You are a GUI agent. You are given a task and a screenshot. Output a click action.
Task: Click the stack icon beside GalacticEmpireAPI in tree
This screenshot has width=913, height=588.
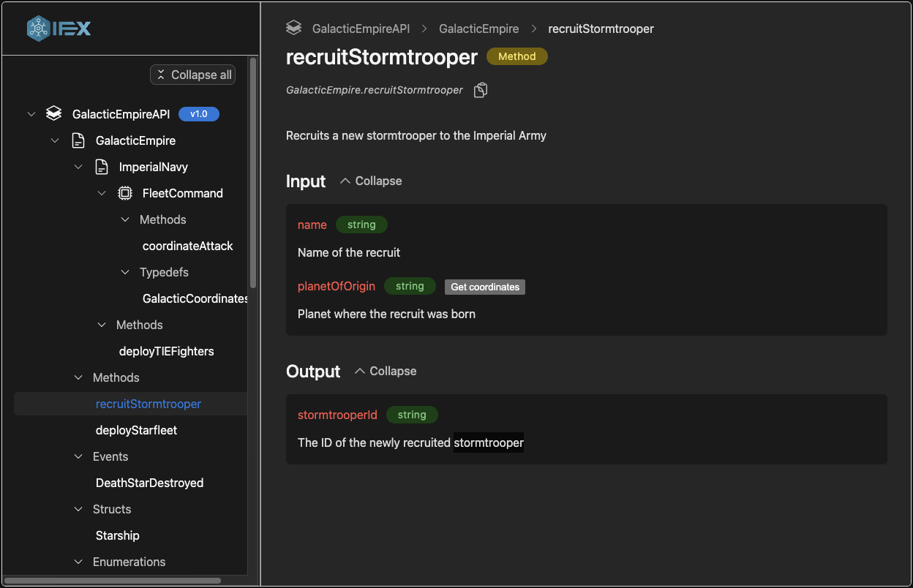pyautogui.click(x=53, y=114)
